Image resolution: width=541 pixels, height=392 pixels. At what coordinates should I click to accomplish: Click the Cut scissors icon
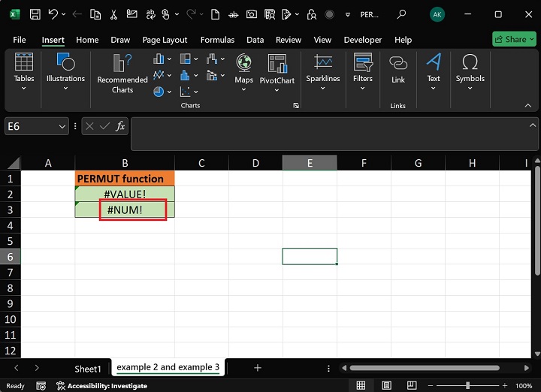[x=113, y=14]
